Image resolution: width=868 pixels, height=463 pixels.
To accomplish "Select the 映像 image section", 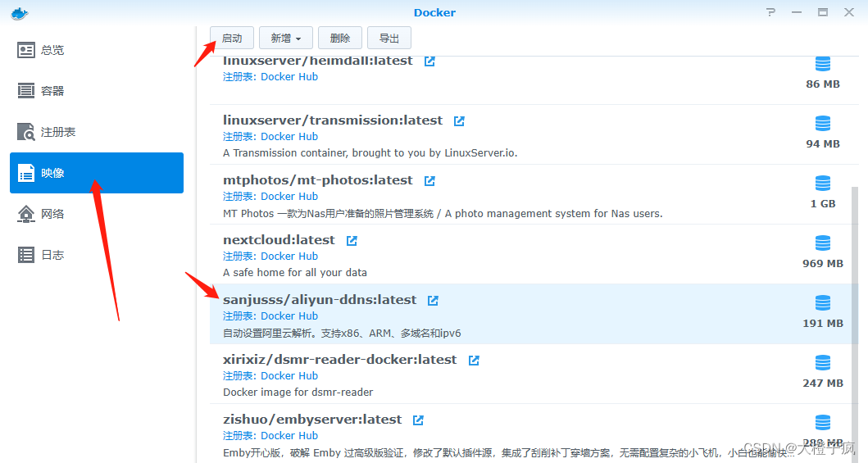I will tap(97, 173).
